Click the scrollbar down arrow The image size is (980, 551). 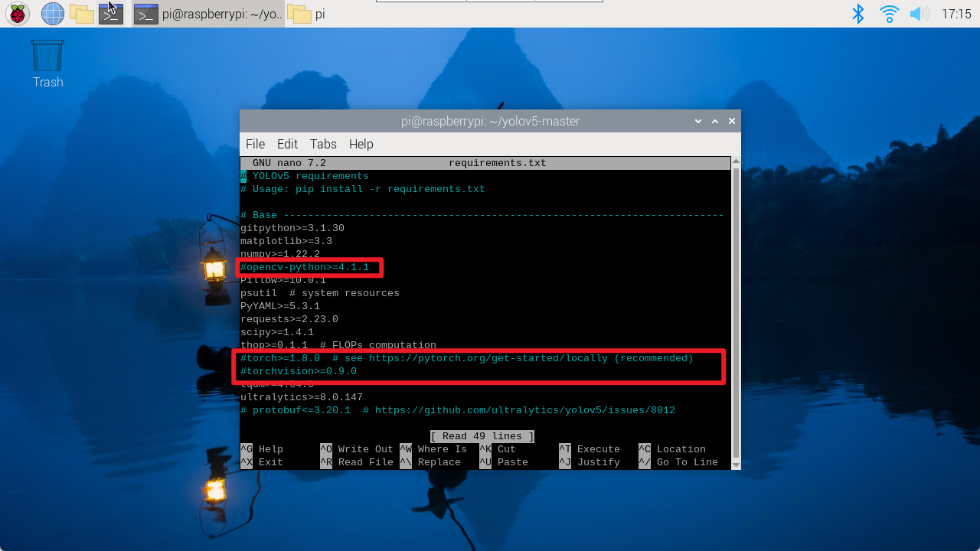(x=736, y=464)
